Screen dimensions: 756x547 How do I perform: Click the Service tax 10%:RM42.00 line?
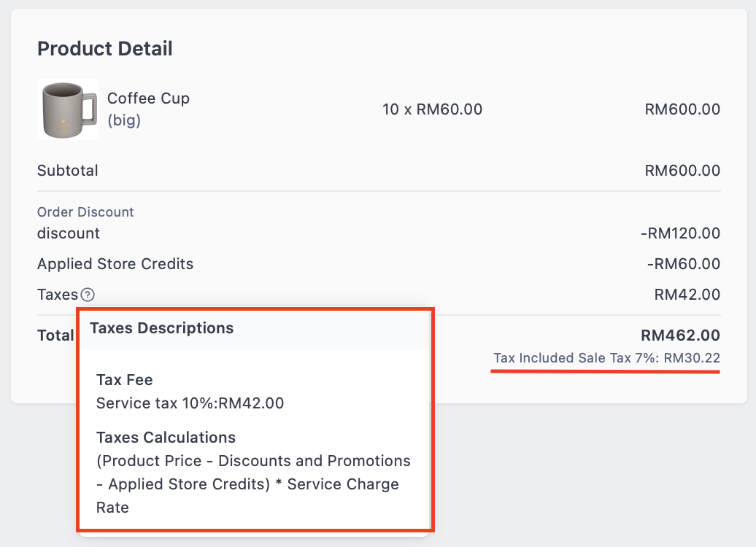[190, 403]
